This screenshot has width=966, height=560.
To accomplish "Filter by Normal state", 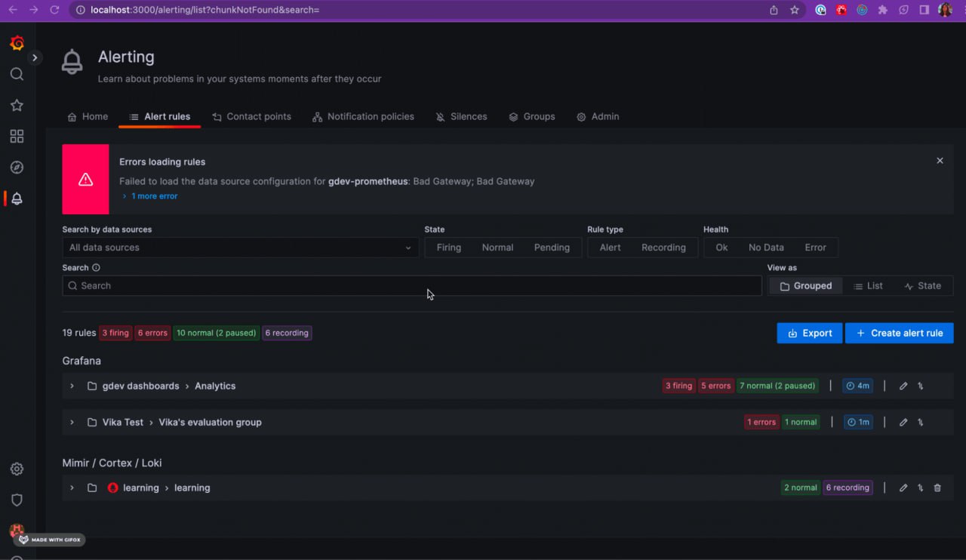I will tap(497, 248).
